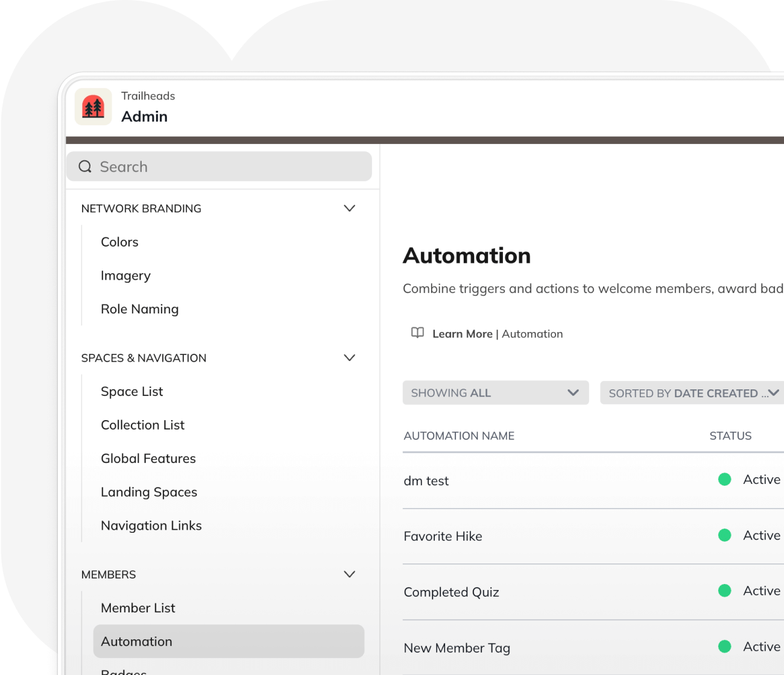Open the SHOWING ALL filter dropdown
784x675 pixels.
(495, 392)
